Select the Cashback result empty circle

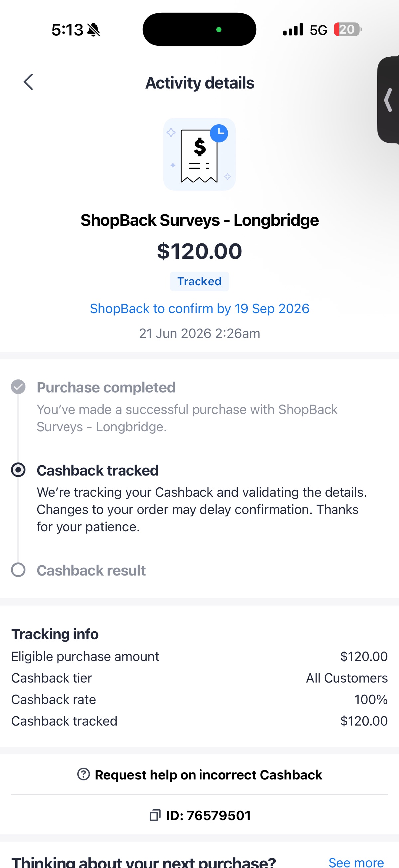tap(18, 570)
